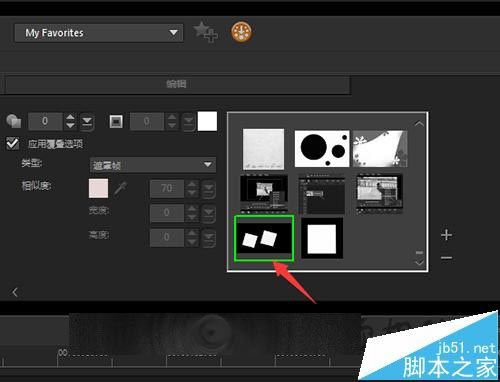
Task: Click the 00 timeline ruler marker
Action: tap(63, 352)
